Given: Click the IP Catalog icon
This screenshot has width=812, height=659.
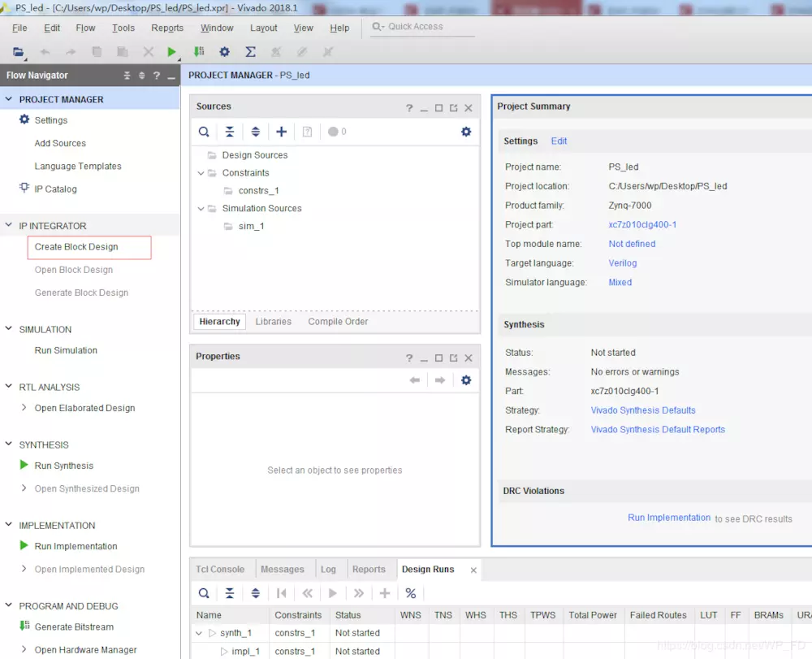Looking at the screenshot, I should pyautogui.click(x=24, y=188).
